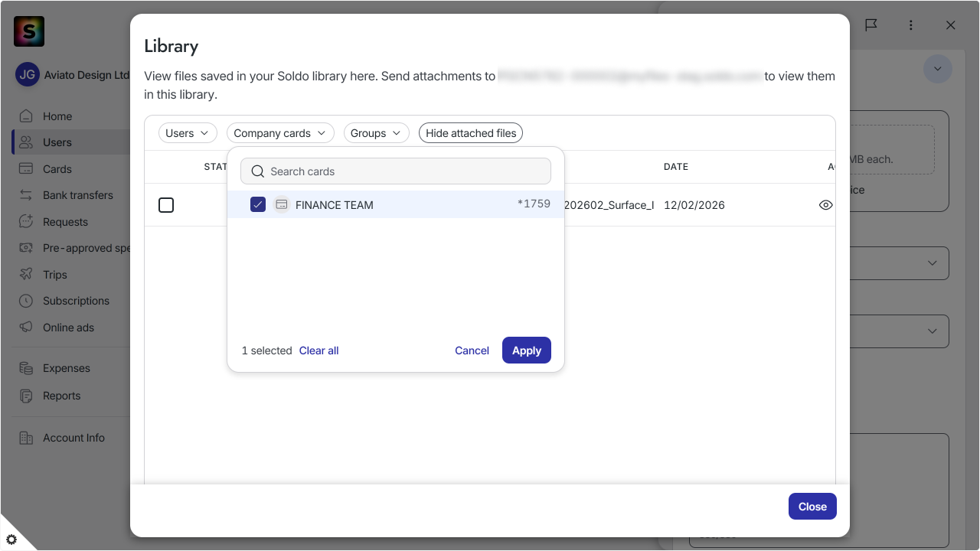Click the Soldo logo icon
This screenshot has height=551, width=980.
coord(29,31)
